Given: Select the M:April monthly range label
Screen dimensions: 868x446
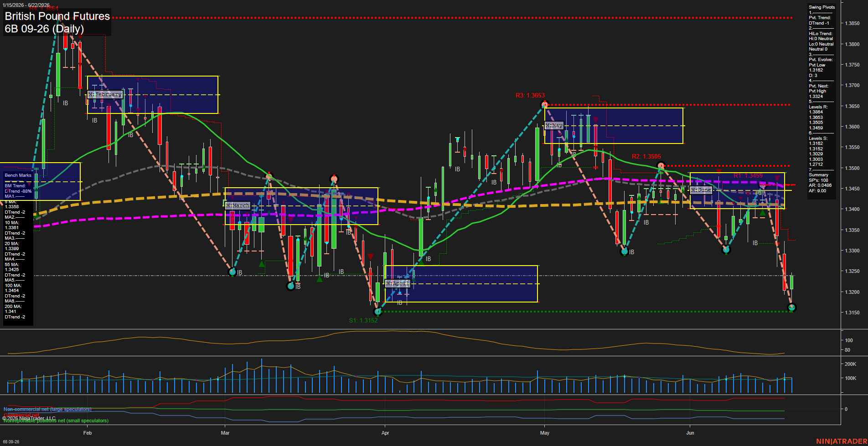Looking at the screenshot, I should pyautogui.click(x=398, y=283).
